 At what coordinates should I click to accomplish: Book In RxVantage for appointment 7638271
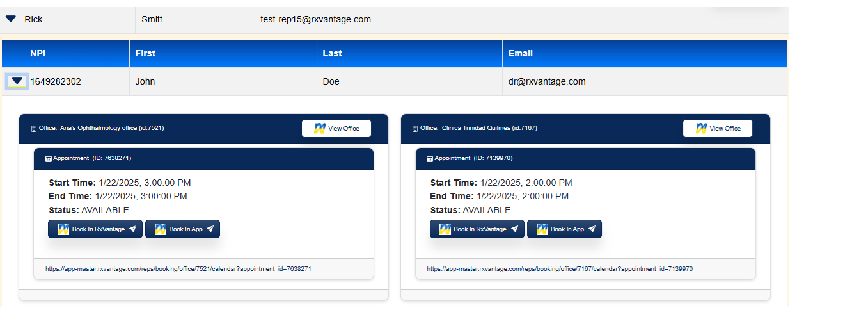coord(95,229)
